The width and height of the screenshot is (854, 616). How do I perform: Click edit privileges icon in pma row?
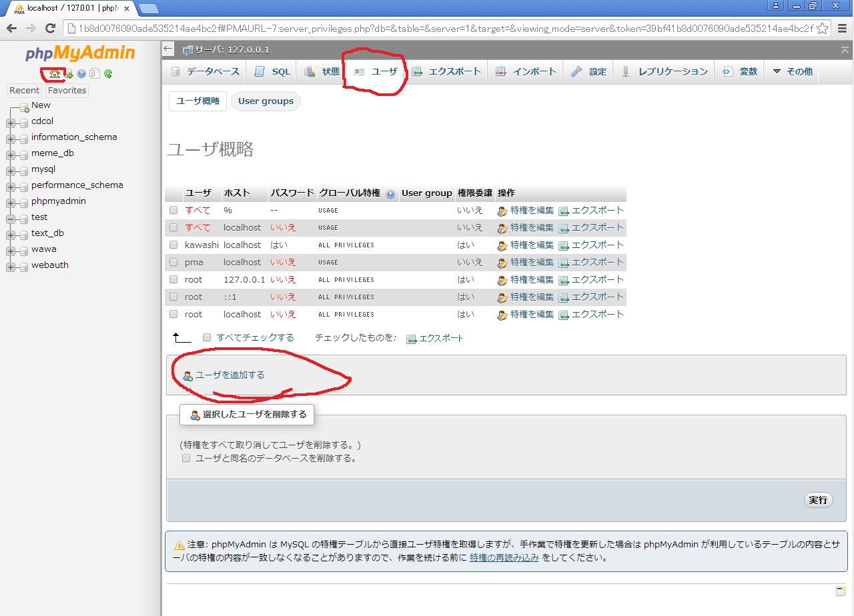502,263
